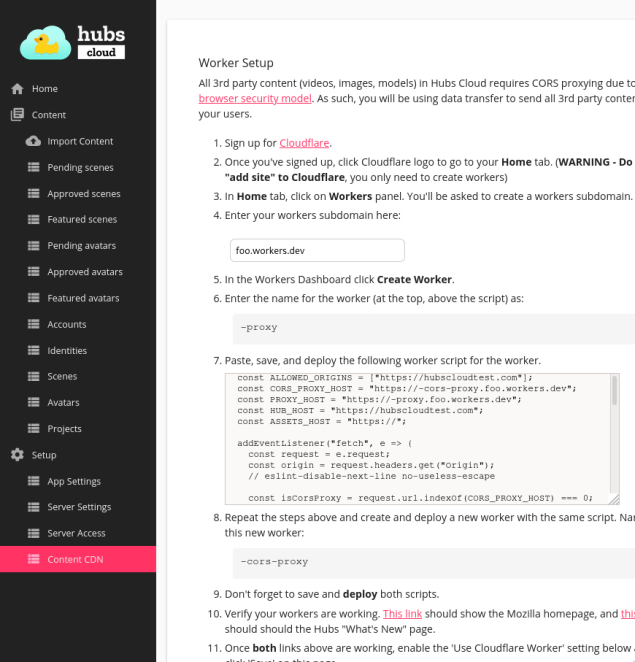
Task: Click the list icon beside Identities
Action: coord(33,350)
